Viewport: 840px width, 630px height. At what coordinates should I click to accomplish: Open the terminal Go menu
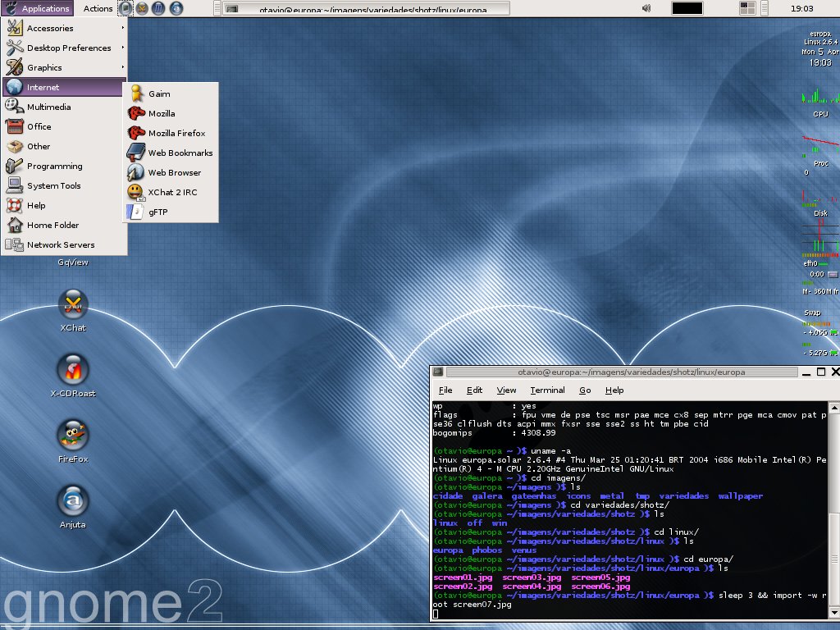pyautogui.click(x=585, y=390)
